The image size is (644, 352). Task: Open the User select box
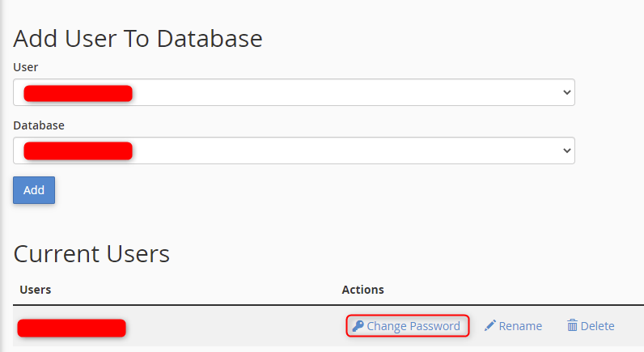click(294, 92)
